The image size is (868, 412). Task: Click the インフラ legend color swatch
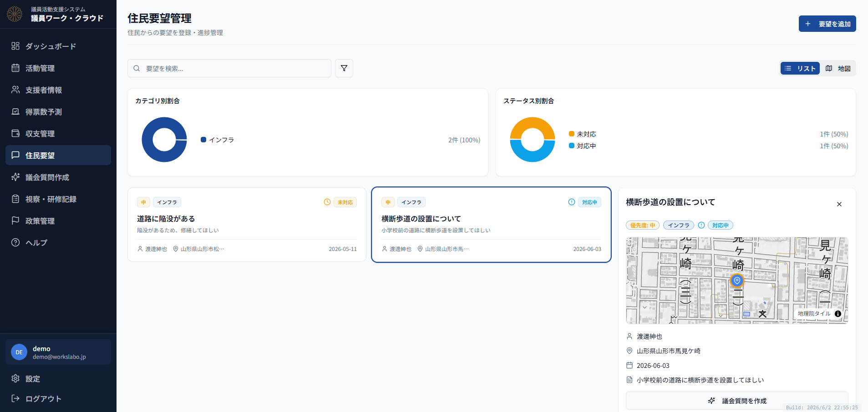(203, 140)
